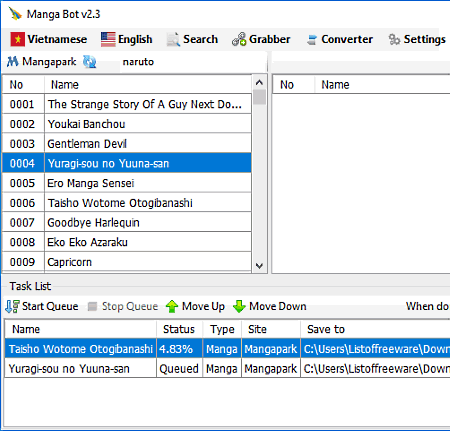This screenshot has width=450, height=431.
Task: Move task up with green arrow
Action: pos(196,306)
